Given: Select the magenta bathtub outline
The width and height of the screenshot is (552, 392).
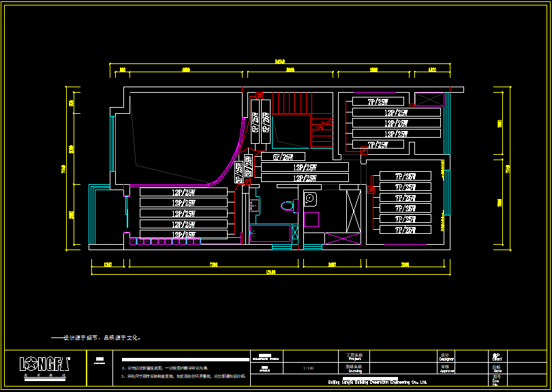Looking at the screenshot, I should pos(272,233).
